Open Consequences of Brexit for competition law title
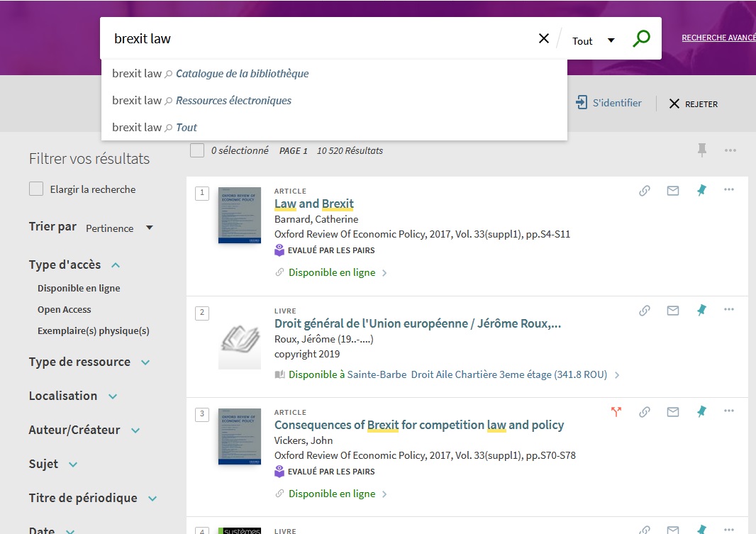Image resolution: width=756 pixels, height=534 pixels. (x=418, y=425)
